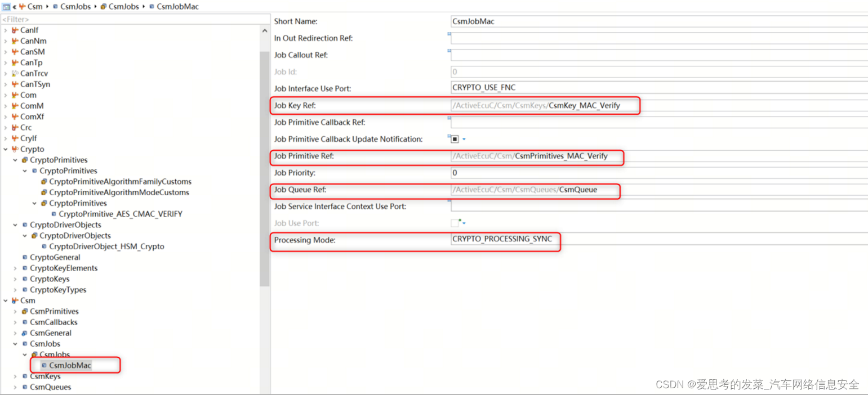This screenshot has height=395, width=868.
Task: Toggle the Job Primitive Callback Update Notification checkbox
Action: click(x=455, y=138)
